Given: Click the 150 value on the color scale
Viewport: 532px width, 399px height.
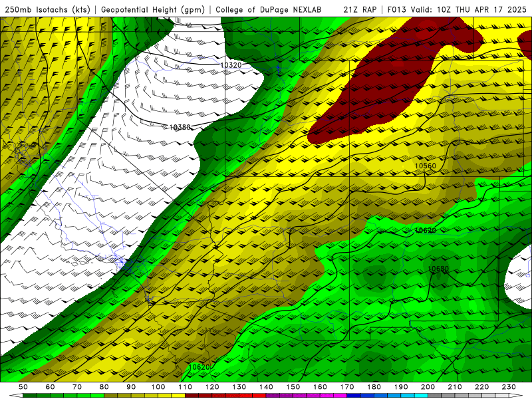Looking at the screenshot, I should (x=293, y=387).
